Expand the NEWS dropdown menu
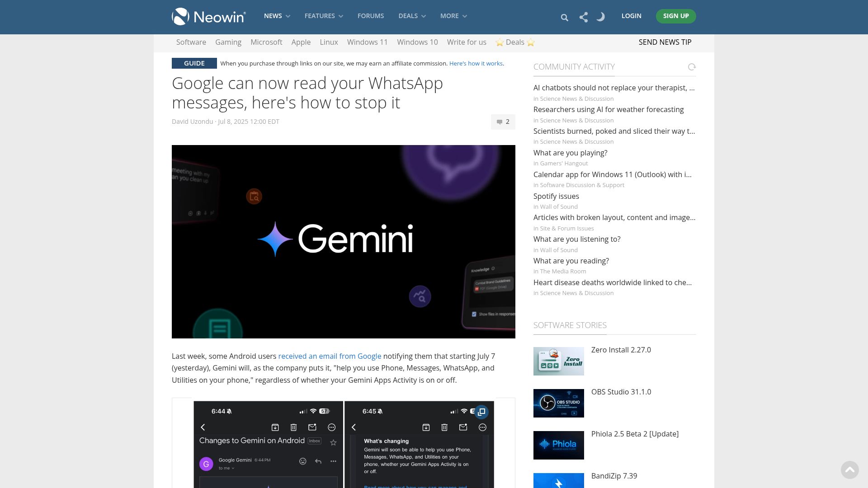This screenshot has height=488, width=868. click(x=277, y=16)
